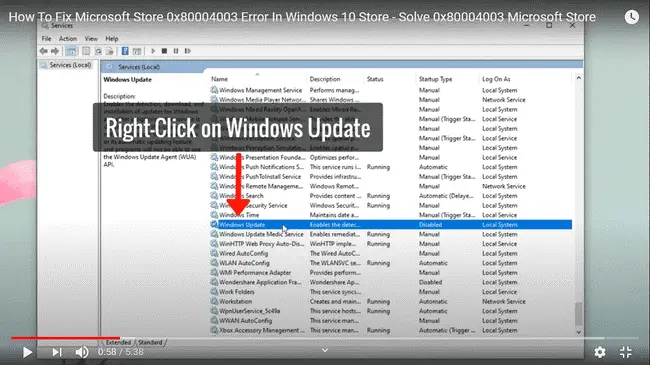650x365 pixels.
Task: Select the Work Folders service
Action: (390, 292)
